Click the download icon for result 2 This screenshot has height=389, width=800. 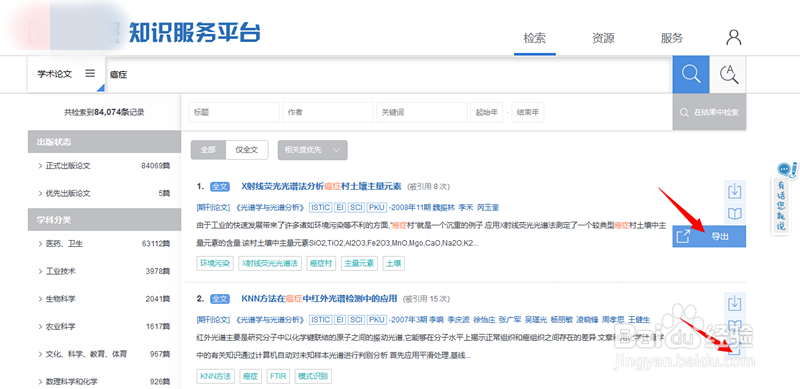coord(735,303)
